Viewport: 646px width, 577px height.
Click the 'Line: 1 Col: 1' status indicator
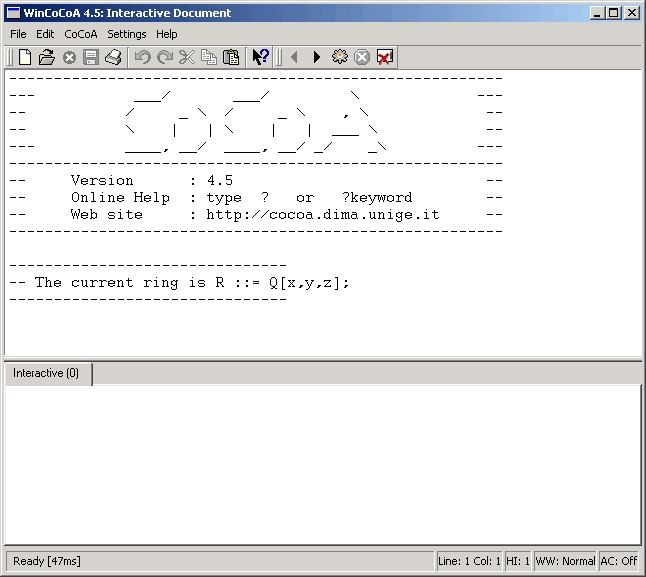click(x=469, y=561)
